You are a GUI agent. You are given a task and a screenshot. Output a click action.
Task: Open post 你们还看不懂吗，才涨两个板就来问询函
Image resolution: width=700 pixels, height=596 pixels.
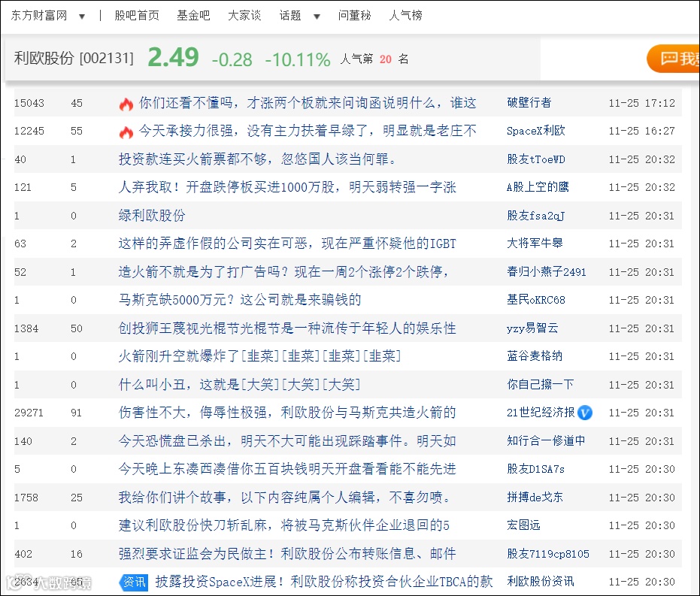click(308, 103)
